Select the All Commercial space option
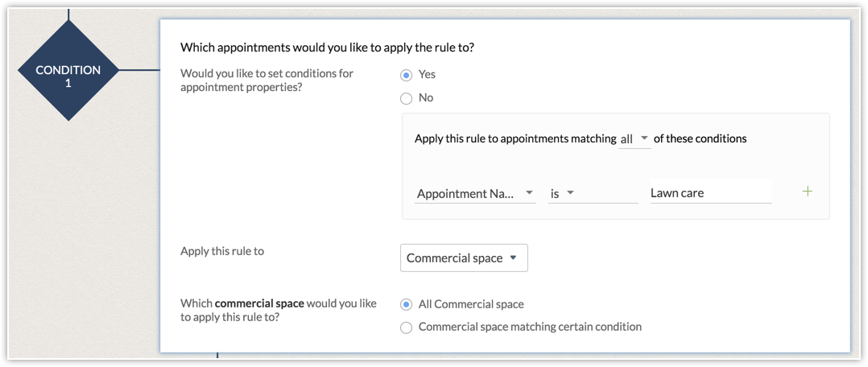Viewport: 868px width, 367px height. click(x=407, y=304)
